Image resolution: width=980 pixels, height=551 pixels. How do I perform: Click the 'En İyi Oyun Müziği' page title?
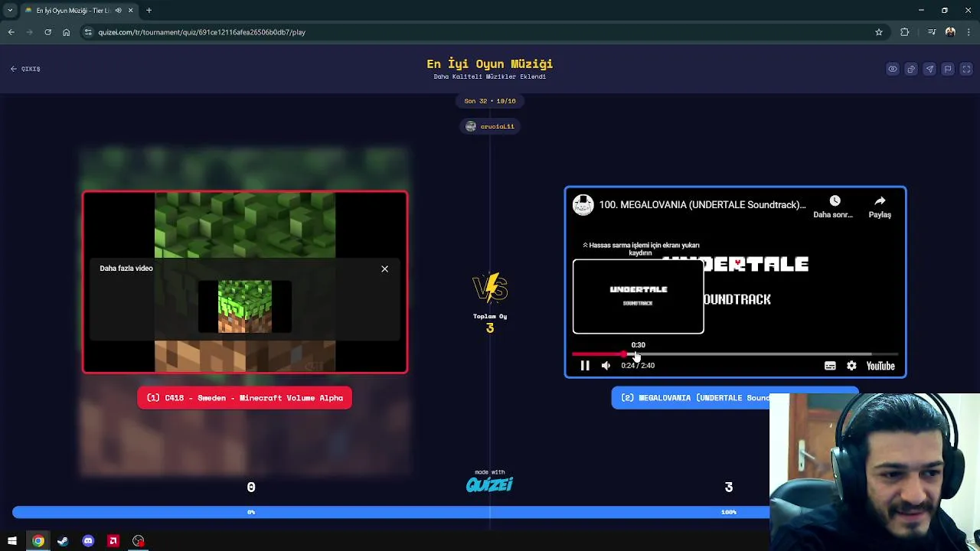coord(490,64)
